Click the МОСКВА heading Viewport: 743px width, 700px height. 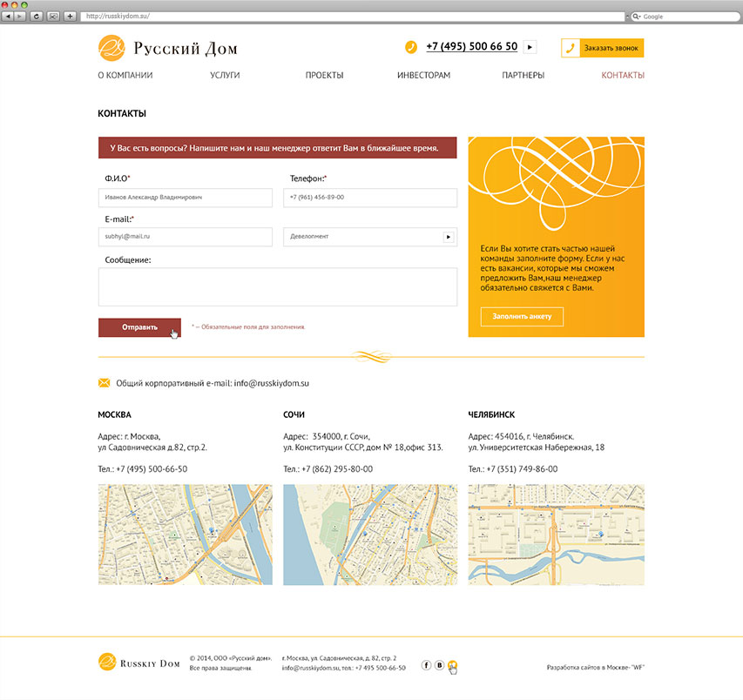[x=114, y=414]
